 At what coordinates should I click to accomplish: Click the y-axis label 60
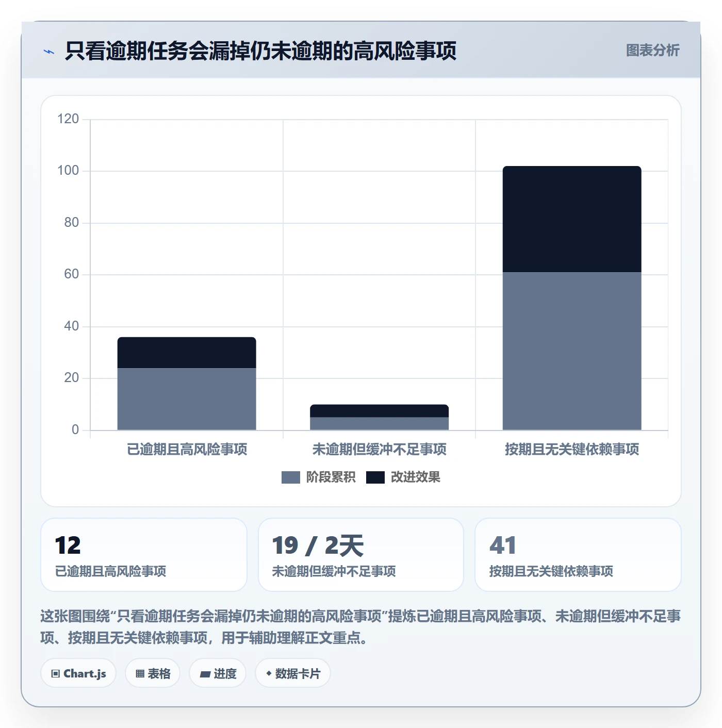71,274
